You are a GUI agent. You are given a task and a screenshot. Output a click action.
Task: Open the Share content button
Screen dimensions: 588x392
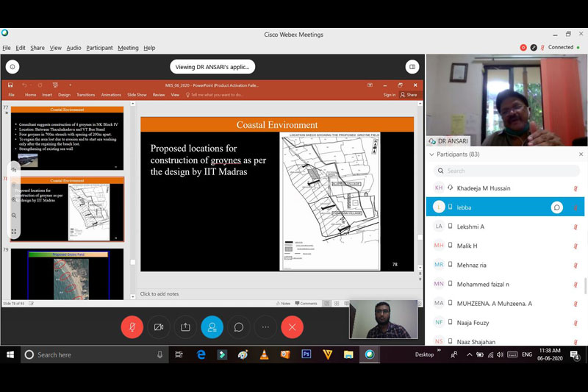tap(185, 327)
